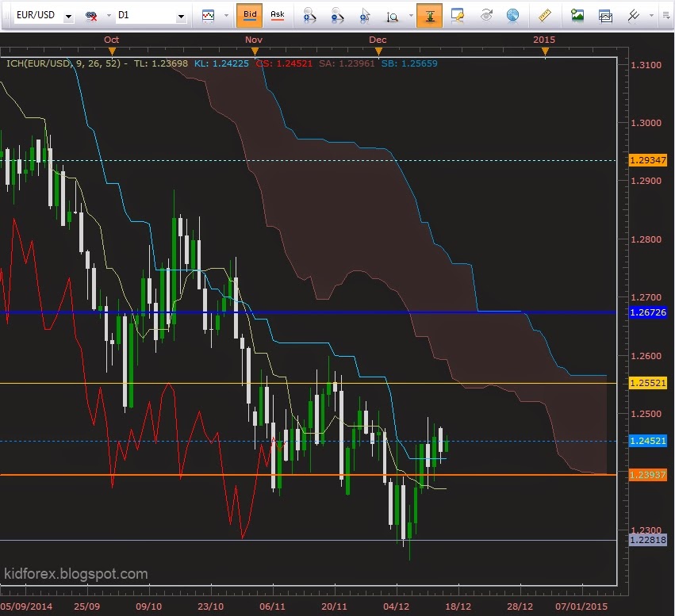
Task: Click the vertical scale zoom icon
Action: (x=392, y=17)
